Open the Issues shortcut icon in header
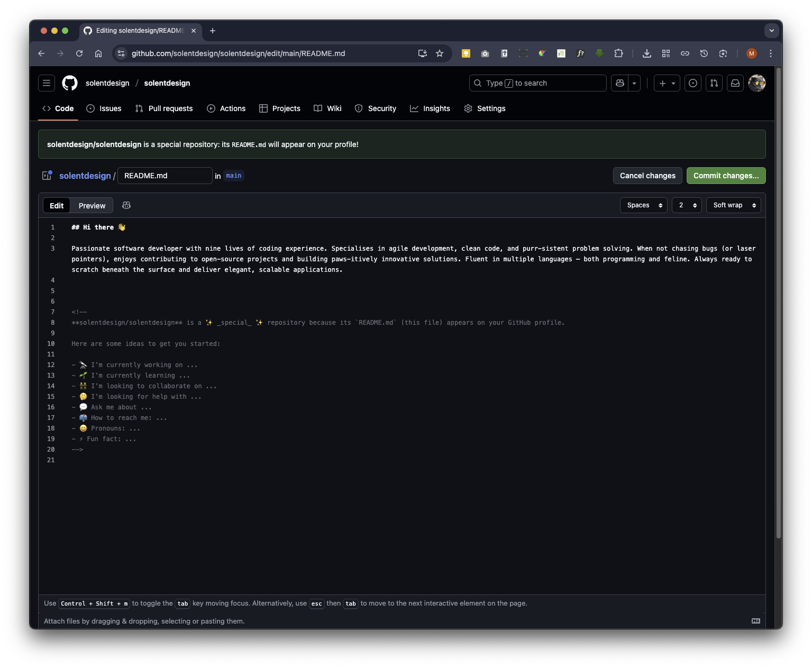This screenshot has width=812, height=668. [693, 83]
